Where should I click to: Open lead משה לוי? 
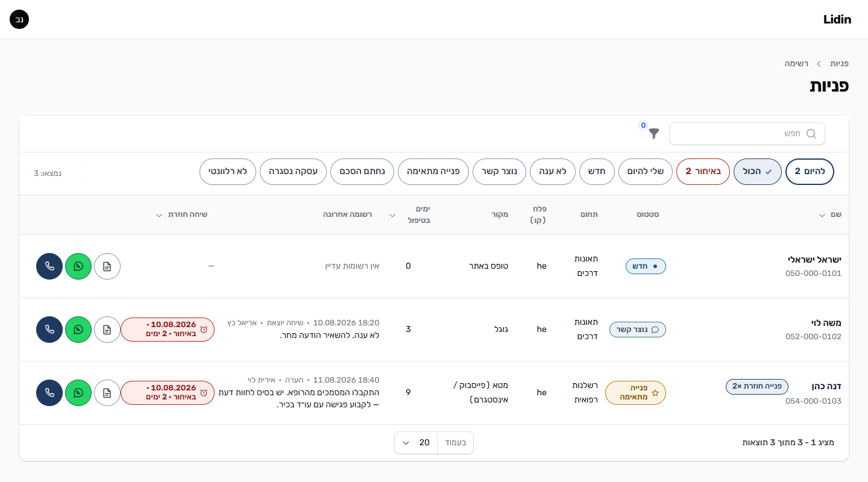coord(826,323)
